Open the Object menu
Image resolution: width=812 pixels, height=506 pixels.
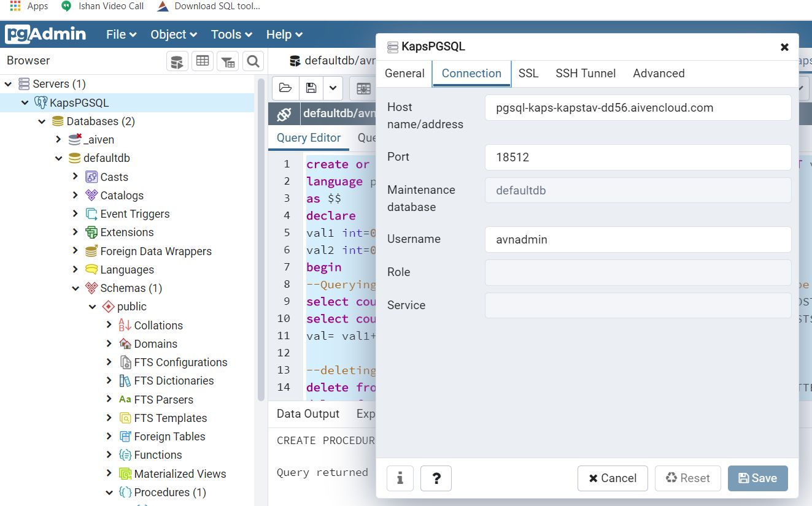pos(174,34)
